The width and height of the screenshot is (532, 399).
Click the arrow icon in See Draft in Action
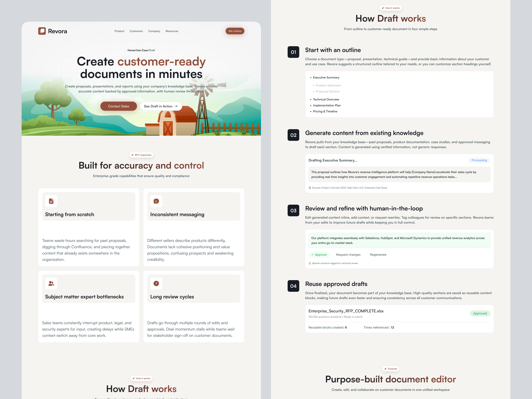tap(176, 106)
